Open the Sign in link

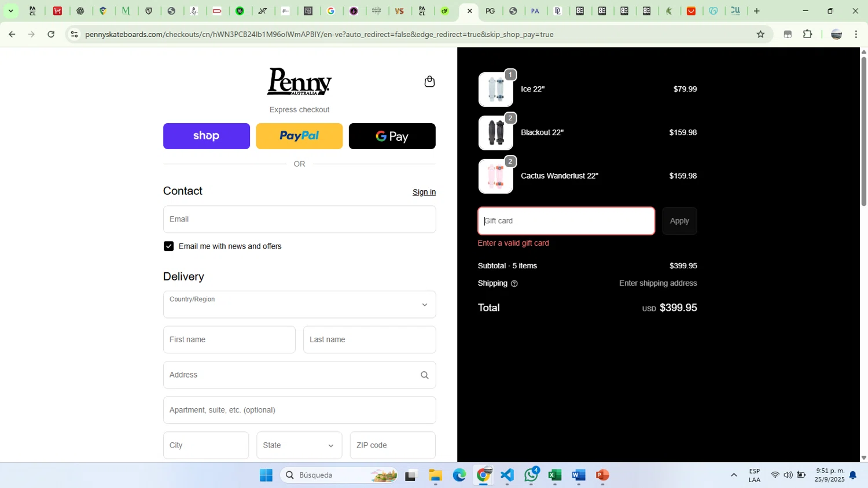point(424,192)
